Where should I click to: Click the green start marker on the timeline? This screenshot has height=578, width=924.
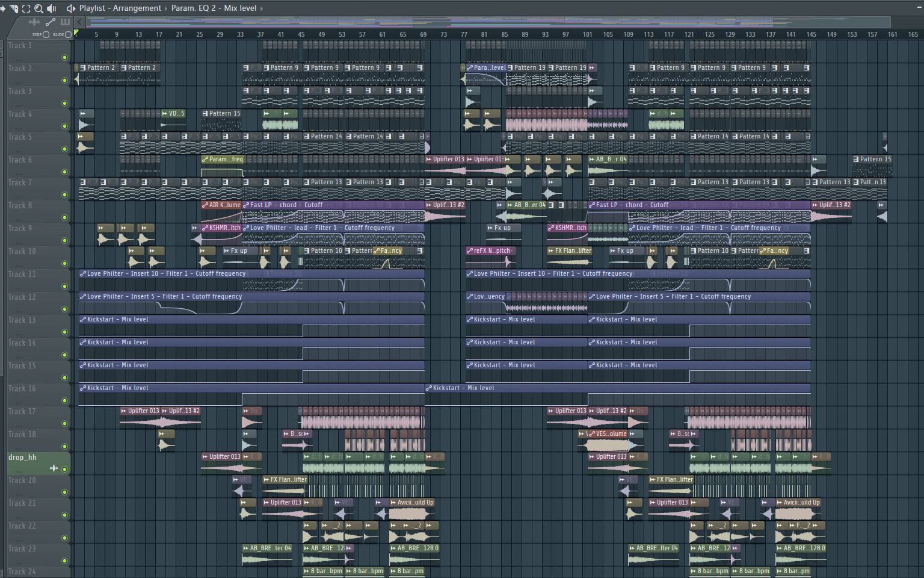[x=76, y=33]
